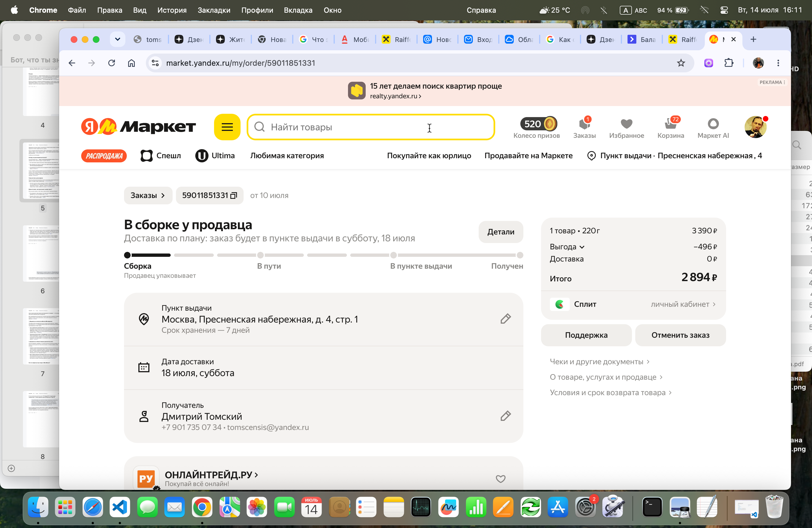Expand the Выгода discount breakdown

tap(567, 247)
